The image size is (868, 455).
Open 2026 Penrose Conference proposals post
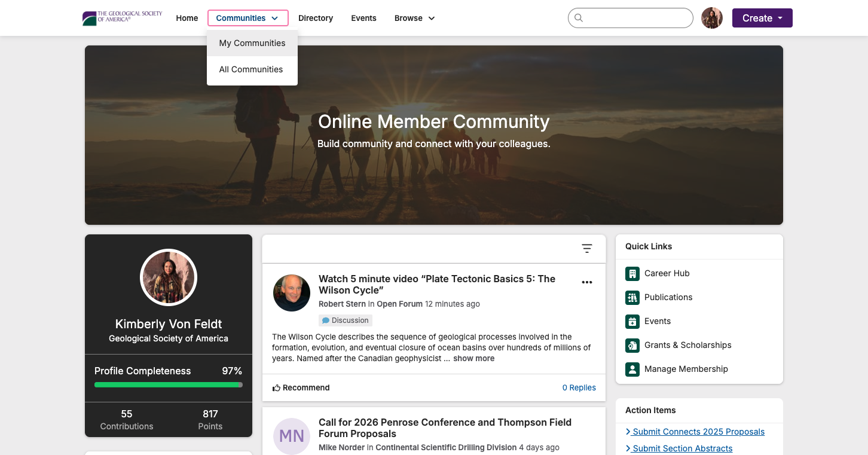pyautogui.click(x=445, y=428)
